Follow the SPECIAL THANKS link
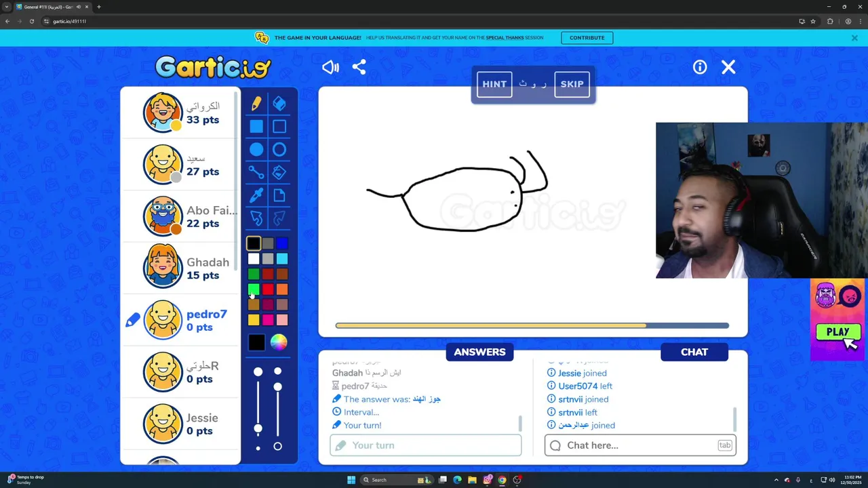Image resolution: width=868 pixels, height=488 pixels. [505, 38]
